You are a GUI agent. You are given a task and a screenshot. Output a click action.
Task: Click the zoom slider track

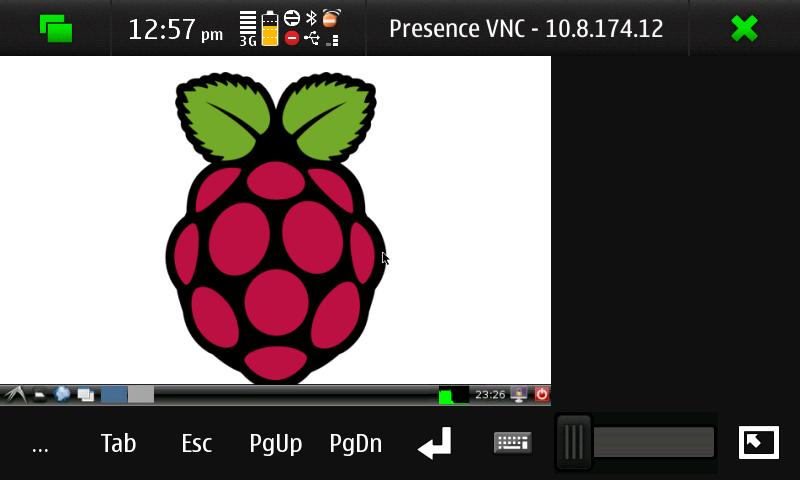[653, 442]
